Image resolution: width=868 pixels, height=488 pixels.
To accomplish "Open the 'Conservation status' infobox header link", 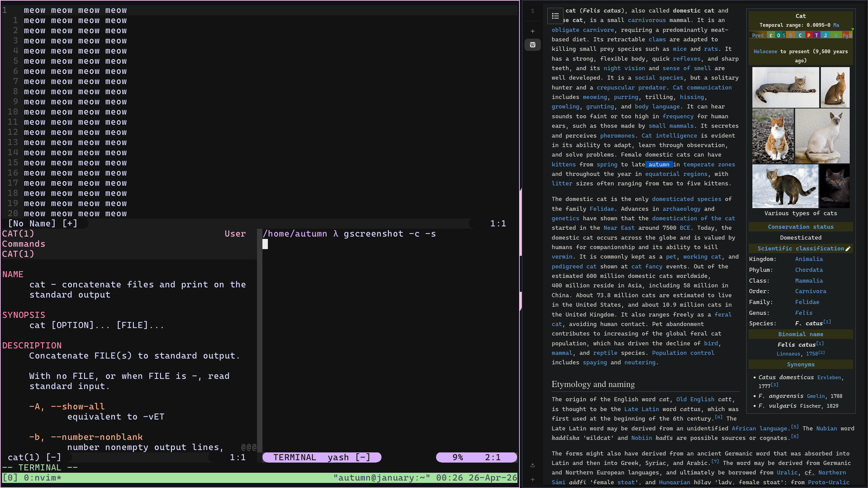I will click(x=801, y=227).
